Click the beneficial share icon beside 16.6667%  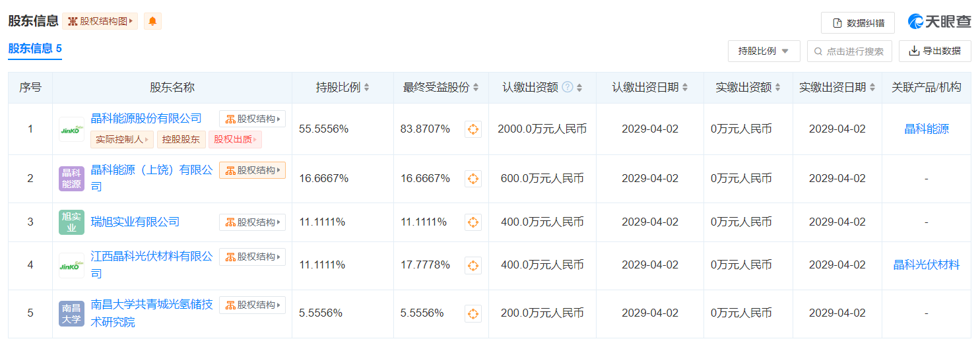473,179
